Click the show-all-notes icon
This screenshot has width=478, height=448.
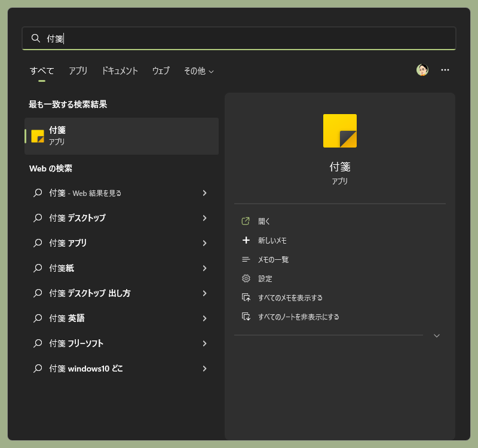(x=246, y=297)
